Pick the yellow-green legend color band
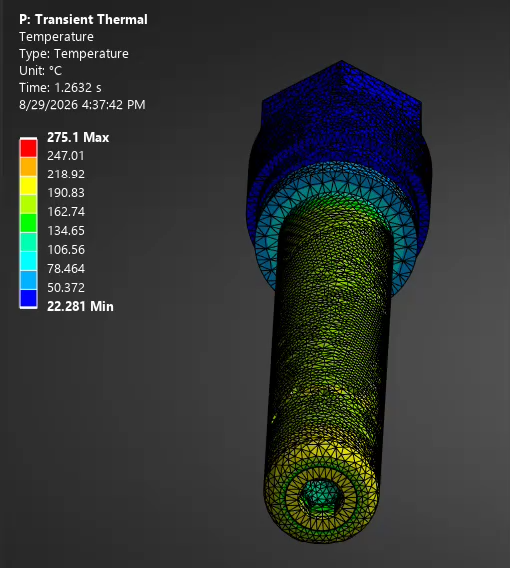The image size is (510, 568). [28, 204]
